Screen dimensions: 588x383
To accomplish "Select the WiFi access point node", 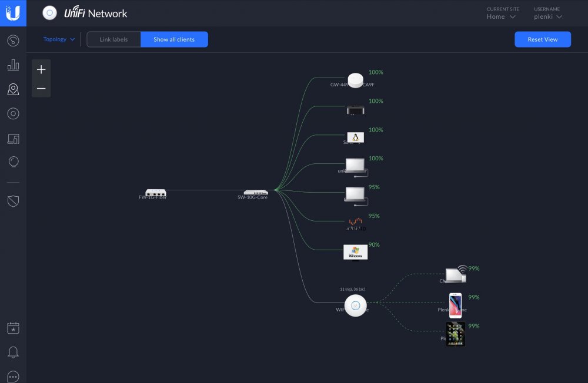I will [x=356, y=305].
